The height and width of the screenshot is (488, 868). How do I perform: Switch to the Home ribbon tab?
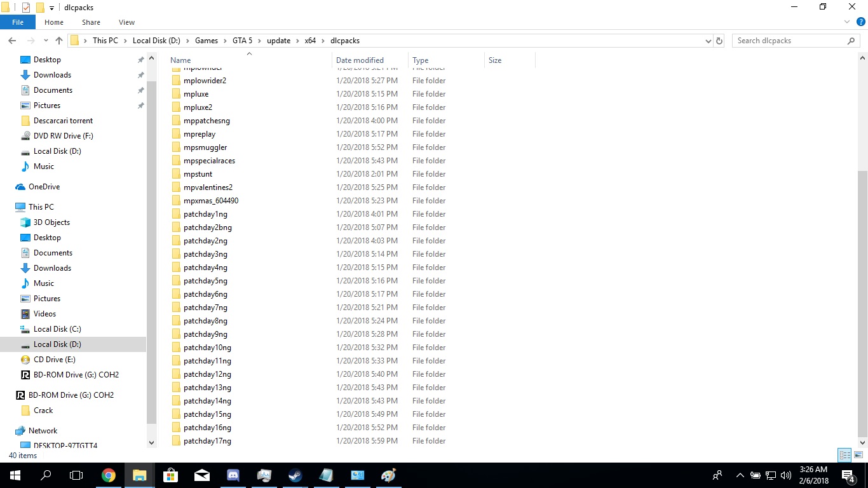tap(54, 22)
